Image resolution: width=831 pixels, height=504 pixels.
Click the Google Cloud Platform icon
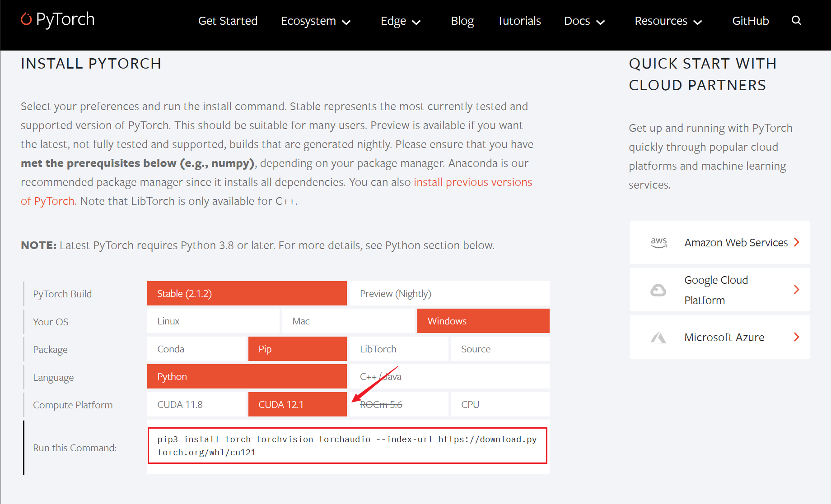point(658,290)
